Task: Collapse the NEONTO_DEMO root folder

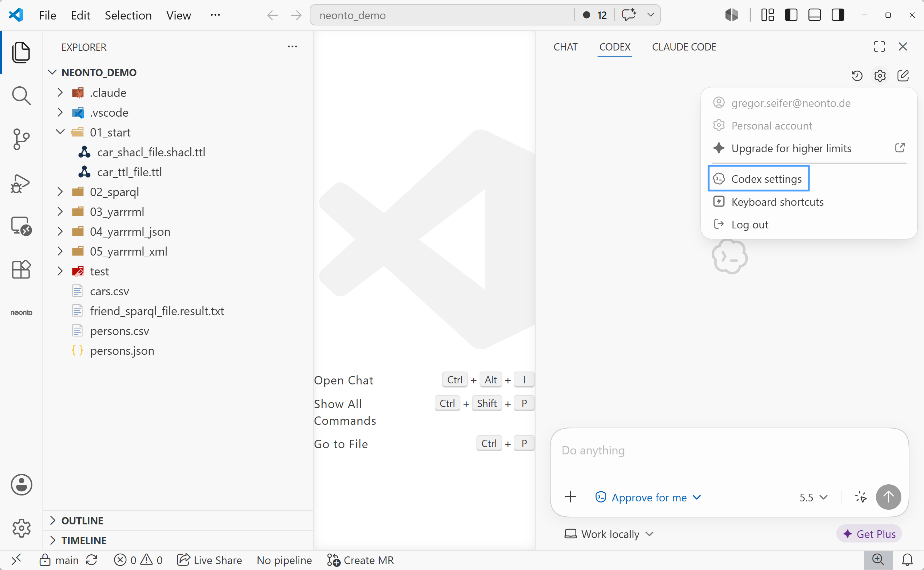Action: pos(52,72)
